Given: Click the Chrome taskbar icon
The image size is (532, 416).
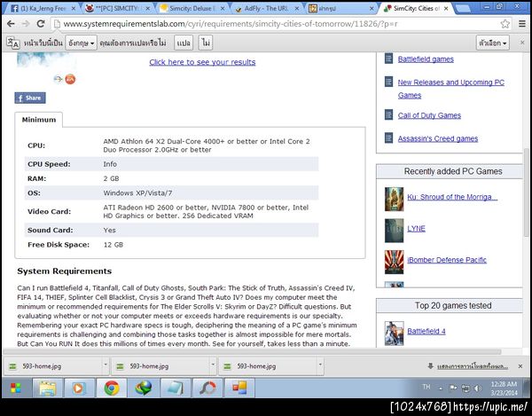Looking at the screenshot, I should 112,389.
